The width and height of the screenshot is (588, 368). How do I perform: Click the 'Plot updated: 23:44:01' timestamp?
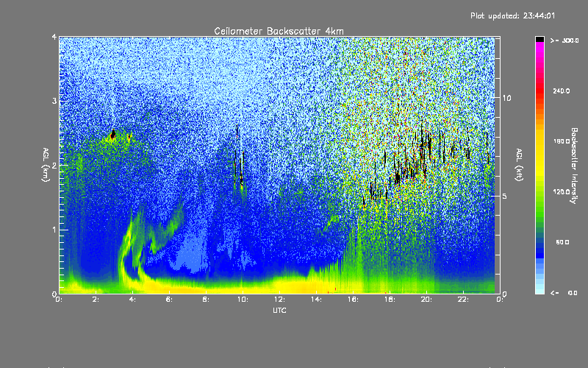(x=512, y=15)
